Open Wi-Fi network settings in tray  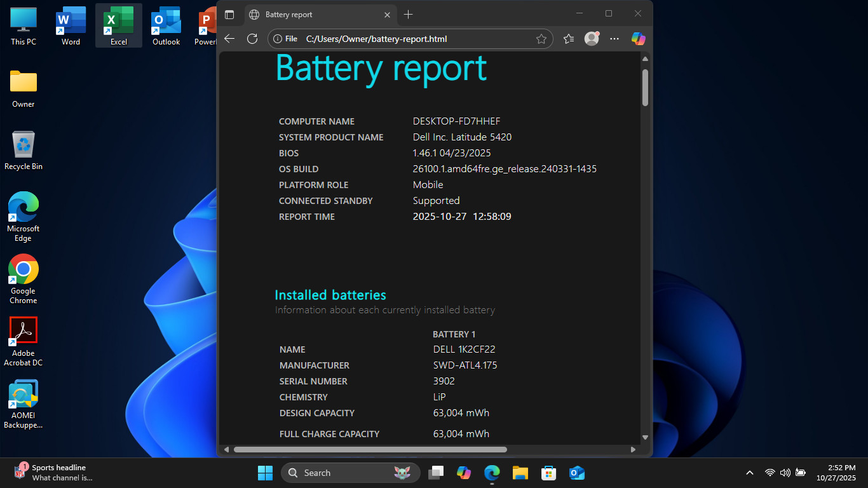[x=770, y=473]
